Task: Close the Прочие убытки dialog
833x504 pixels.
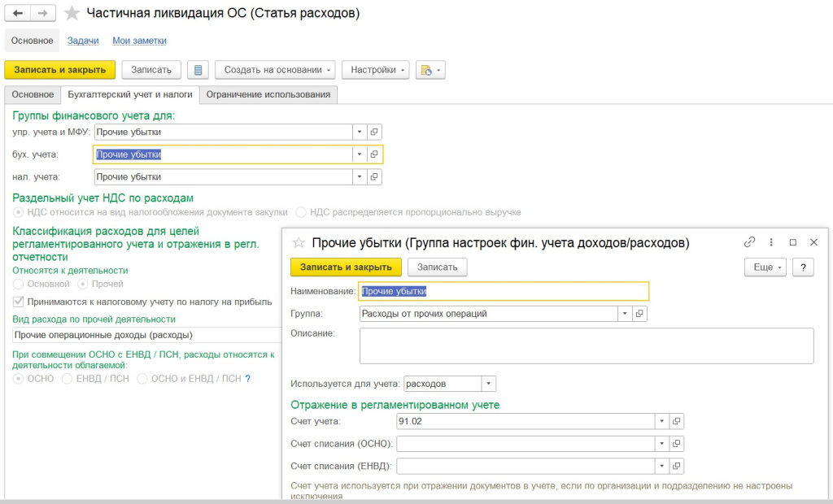Action: pyautogui.click(x=813, y=242)
